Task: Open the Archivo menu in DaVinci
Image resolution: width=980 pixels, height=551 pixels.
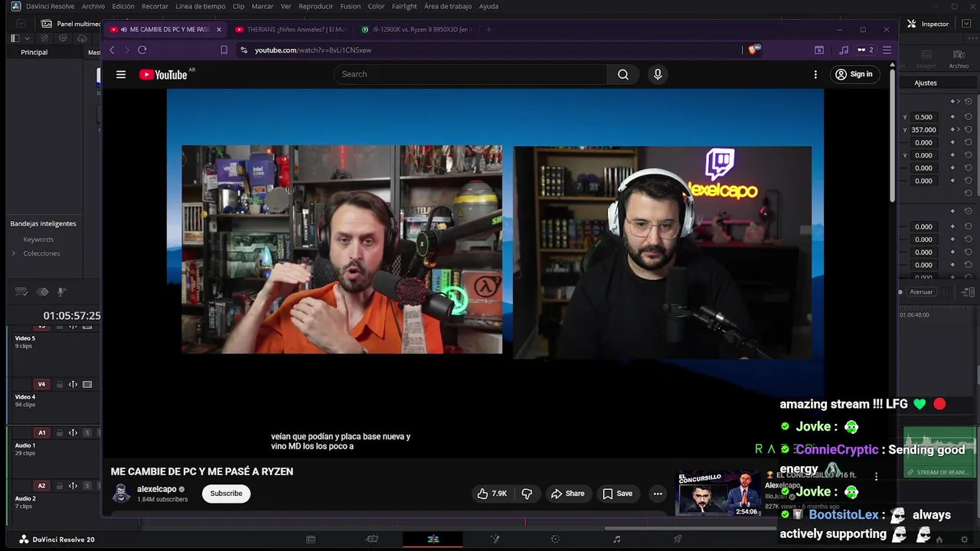Action: coord(93,6)
